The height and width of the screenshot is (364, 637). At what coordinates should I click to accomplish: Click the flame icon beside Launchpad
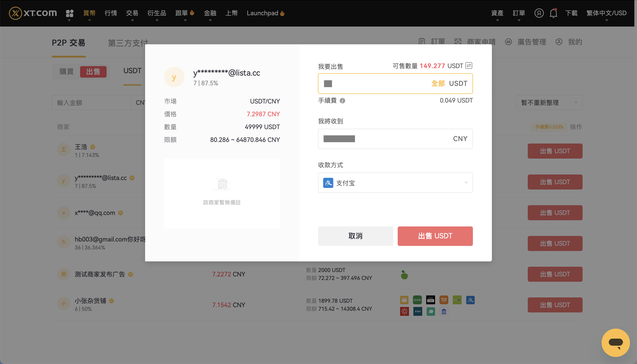point(282,13)
